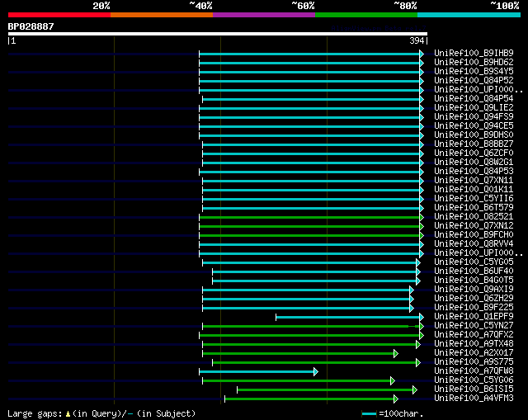This screenshot has width=528, height=420.
Task: Select hit name UniRef100_A7QFX2
Action: (474, 335)
